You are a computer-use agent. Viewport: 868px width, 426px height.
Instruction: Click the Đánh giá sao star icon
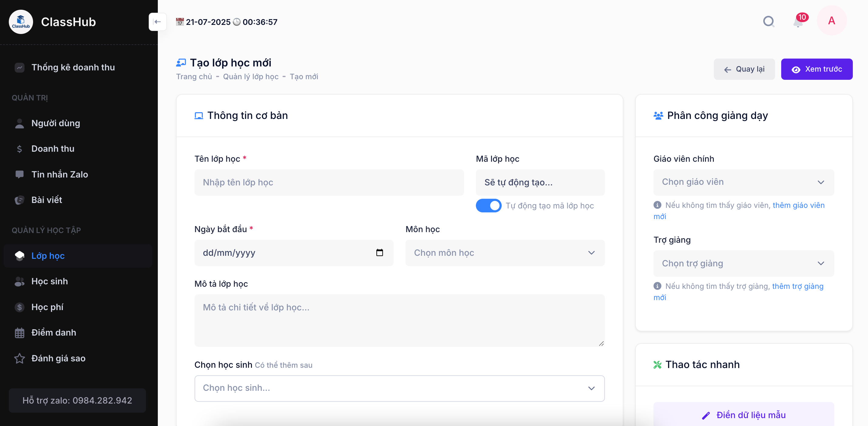pos(19,358)
